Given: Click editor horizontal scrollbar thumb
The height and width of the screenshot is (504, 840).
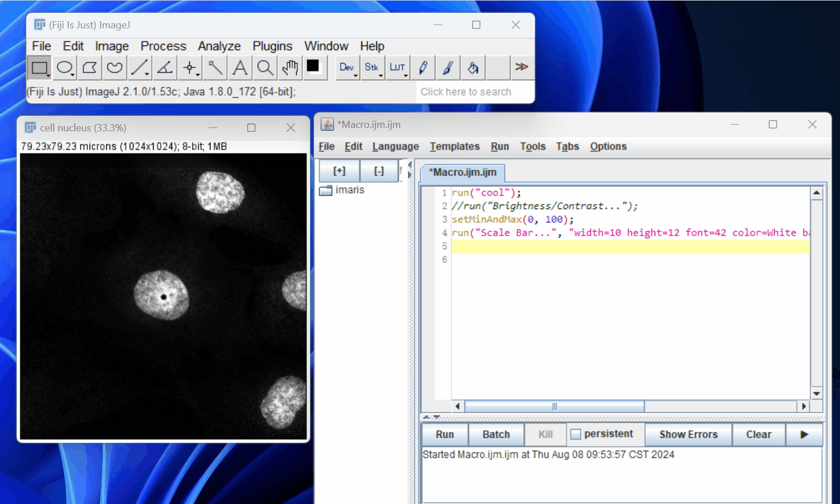Looking at the screenshot, I should [x=554, y=407].
